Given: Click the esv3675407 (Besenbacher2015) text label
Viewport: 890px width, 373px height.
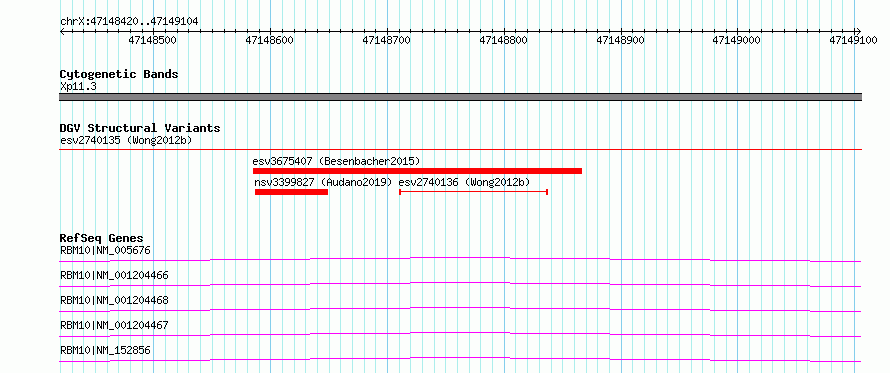Looking at the screenshot, I should tap(336, 161).
